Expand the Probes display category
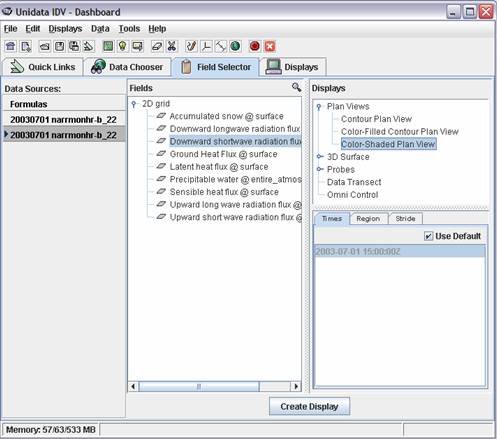Image resolution: width=497 pixels, height=439 pixels. pyautogui.click(x=320, y=169)
